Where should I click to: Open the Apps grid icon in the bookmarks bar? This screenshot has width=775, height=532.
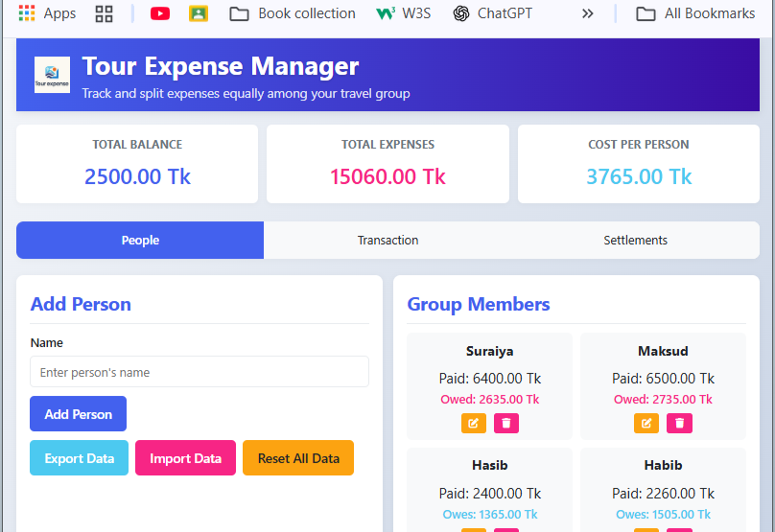(27, 13)
